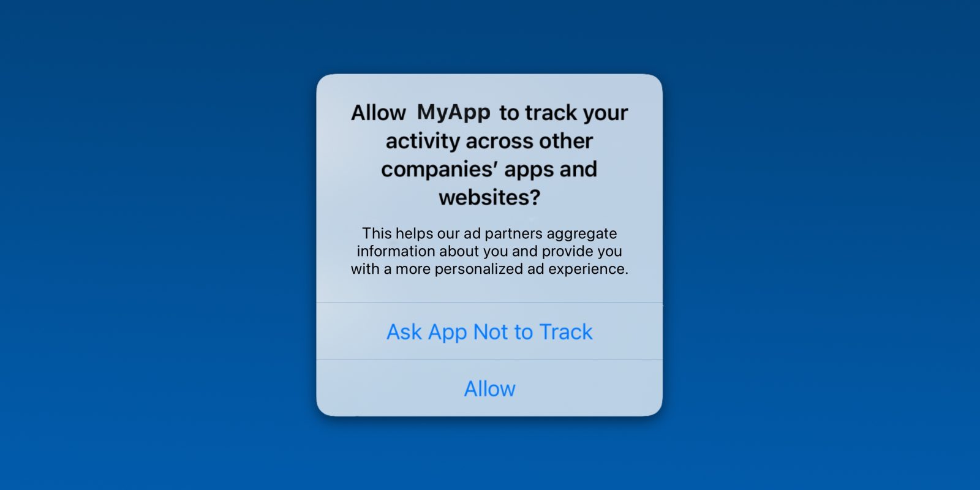
Task: Click the divider line between the two buttons
Action: point(489,360)
